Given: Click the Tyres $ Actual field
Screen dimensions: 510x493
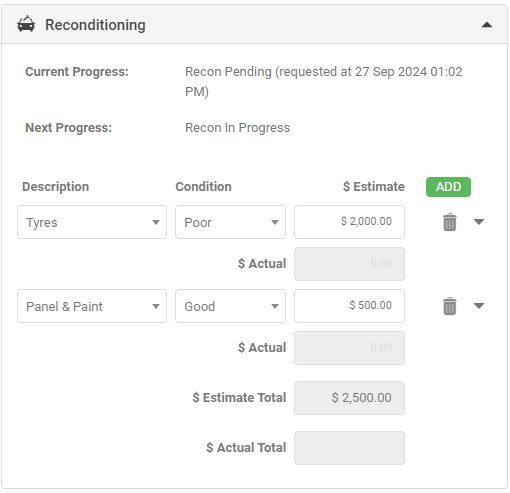Looking at the screenshot, I should 349,264.
